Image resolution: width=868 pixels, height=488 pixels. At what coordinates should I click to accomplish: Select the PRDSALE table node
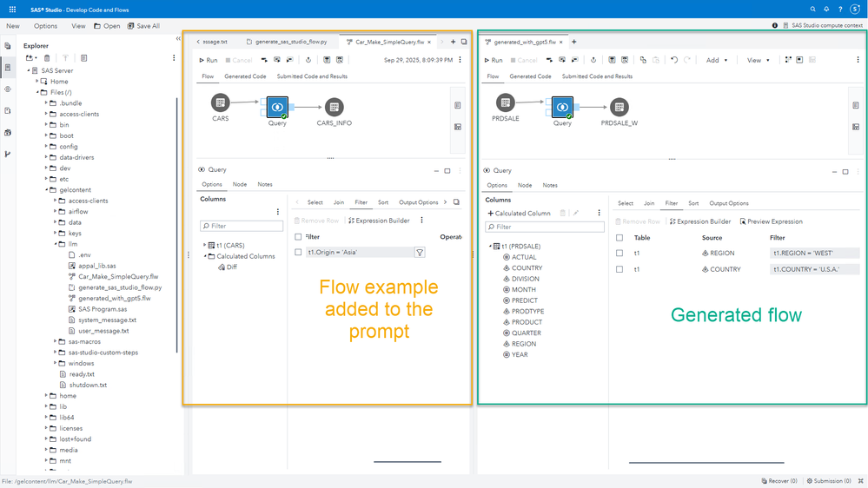click(505, 102)
